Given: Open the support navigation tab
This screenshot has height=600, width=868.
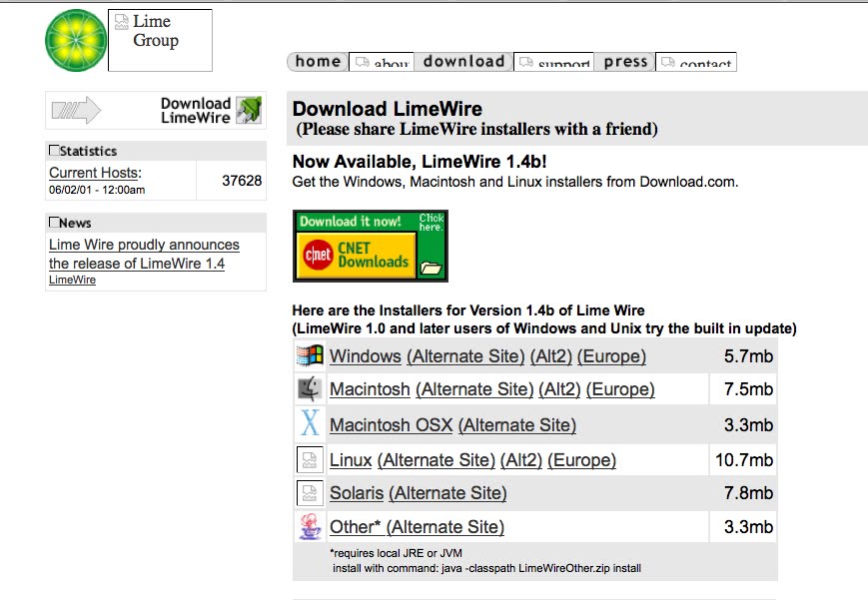Looking at the screenshot, I should click(x=553, y=62).
